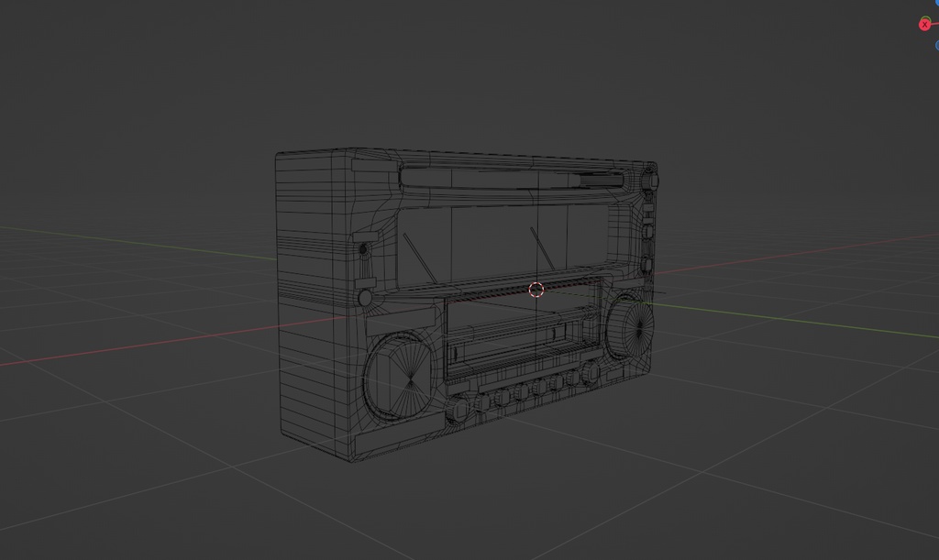Select the radio wireframe's large left dial knob
939x560 pixels.
[398, 378]
